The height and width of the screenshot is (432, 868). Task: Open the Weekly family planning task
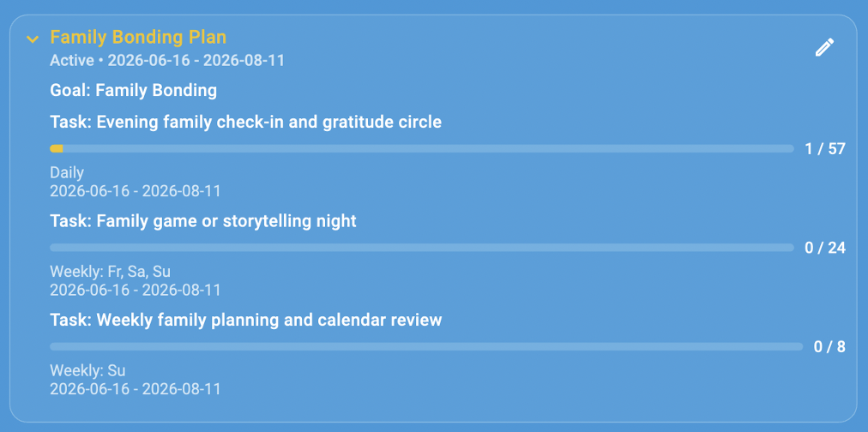pos(246,320)
